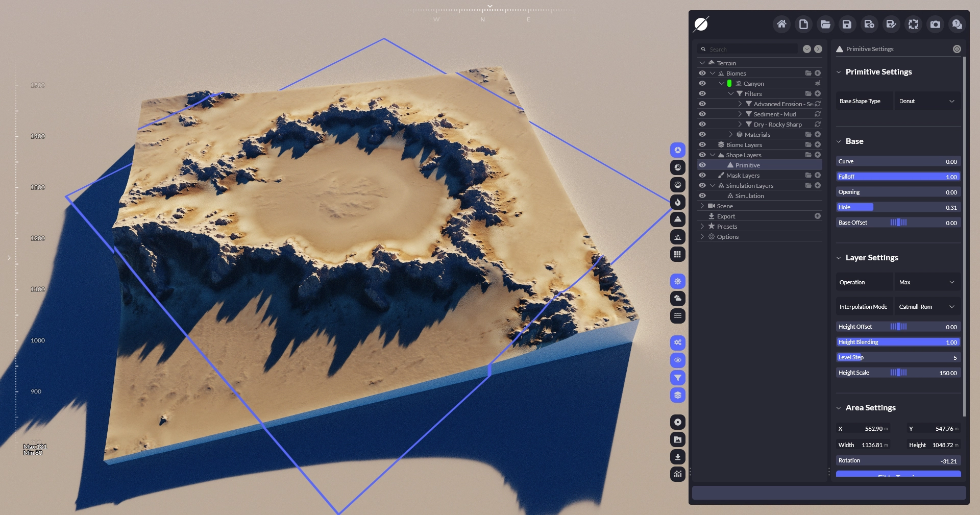Select Presets in the tree
Image resolution: width=980 pixels, height=515 pixels.
coord(727,227)
